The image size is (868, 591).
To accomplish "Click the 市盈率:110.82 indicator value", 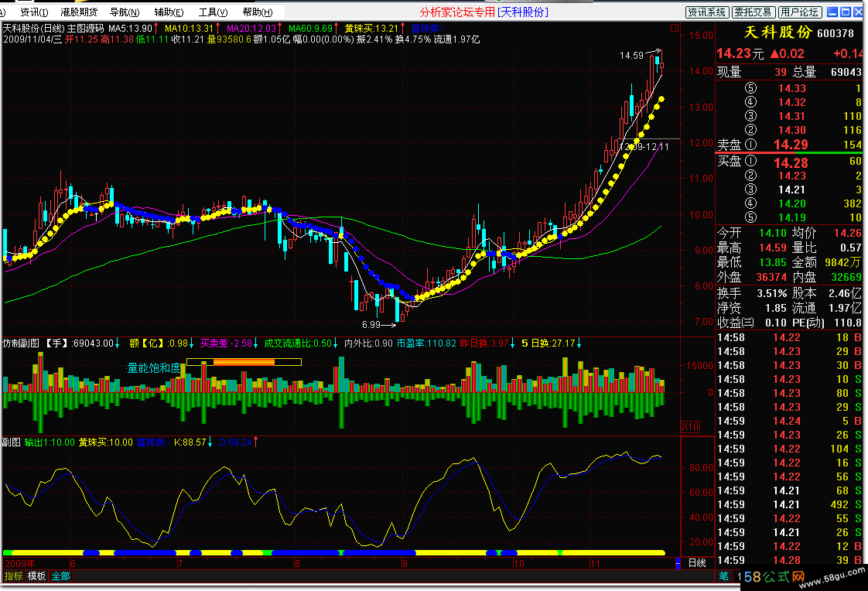I will [x=426, y=343].
